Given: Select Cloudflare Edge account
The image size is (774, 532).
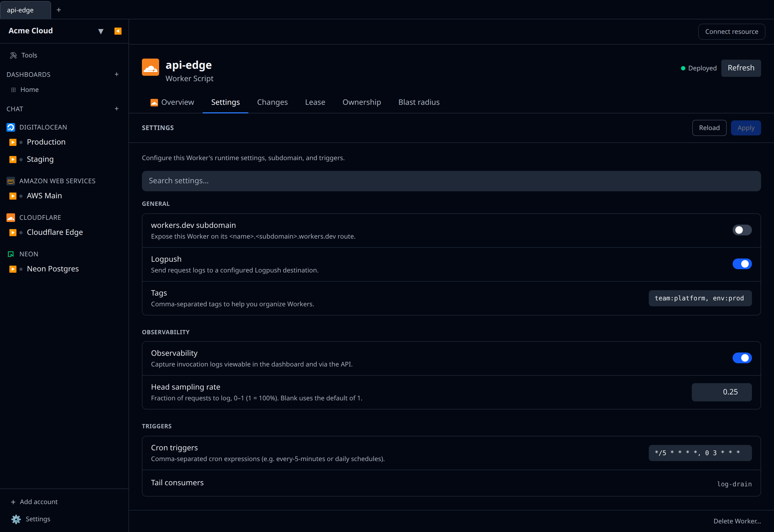Looking at the screenshot, I should tap(55, 232).
